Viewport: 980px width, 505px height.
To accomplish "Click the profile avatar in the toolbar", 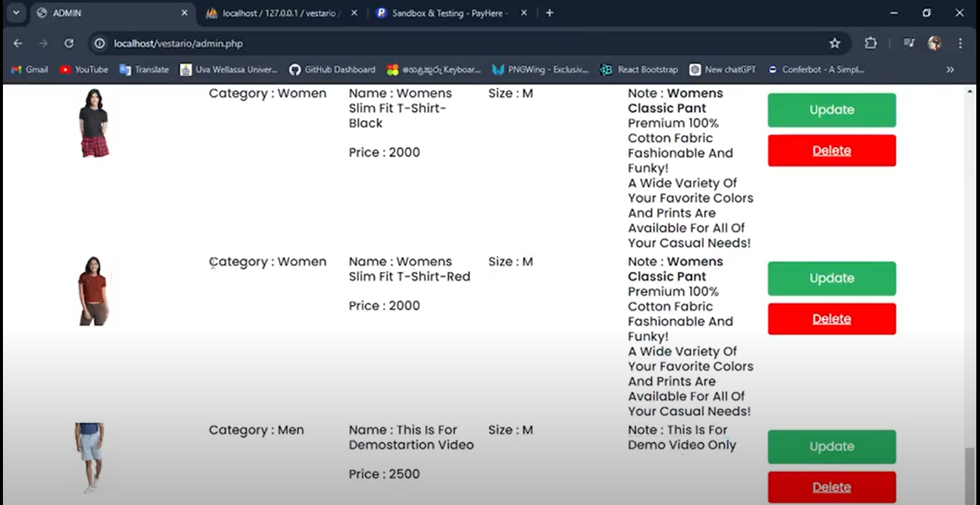I will tap(934, 44).
